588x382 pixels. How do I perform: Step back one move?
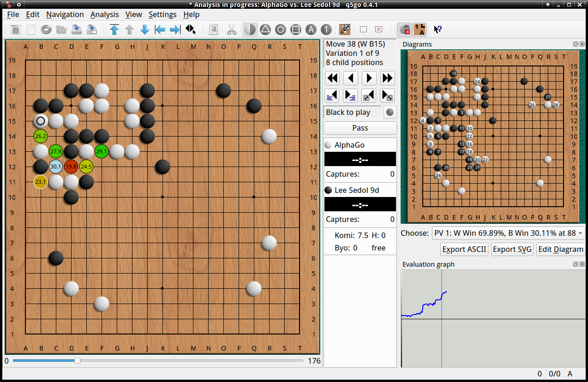[351, 78]
